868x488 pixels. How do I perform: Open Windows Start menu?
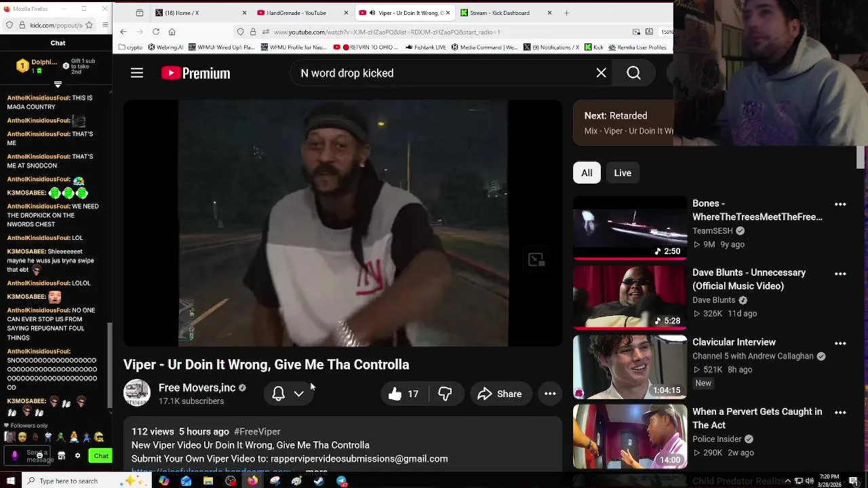(x=10, y=481)
